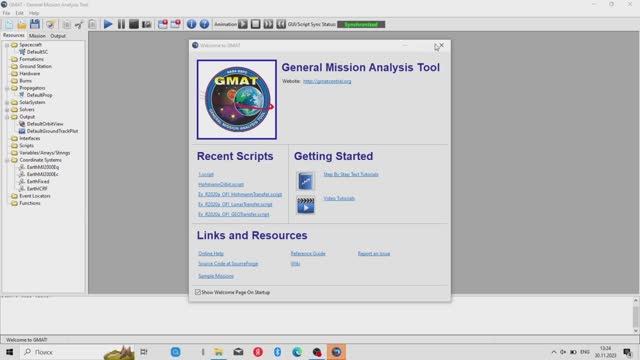Select the DefaultSC spacecraft in the tree
The width and height of the screenshot is (640, 360).
pos(37,52)
